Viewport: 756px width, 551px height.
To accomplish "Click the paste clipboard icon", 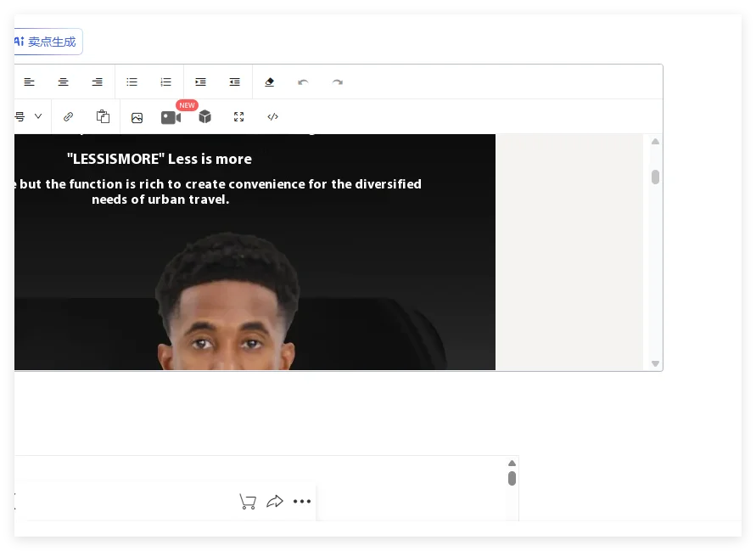I will (x=103, y=116).
